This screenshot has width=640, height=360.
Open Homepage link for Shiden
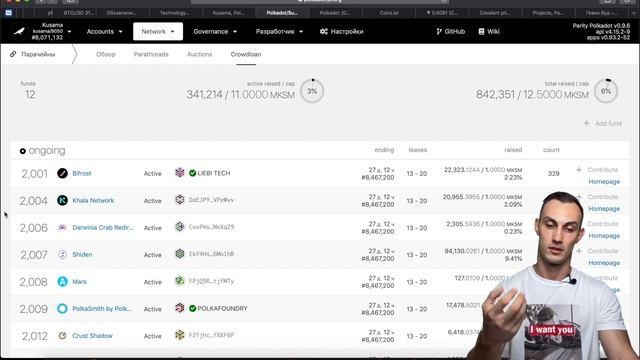[604, 263]
